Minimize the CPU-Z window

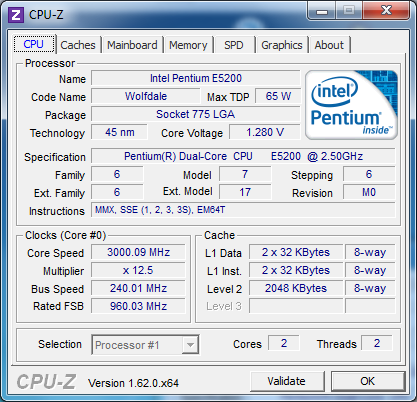tap(321, 11)
